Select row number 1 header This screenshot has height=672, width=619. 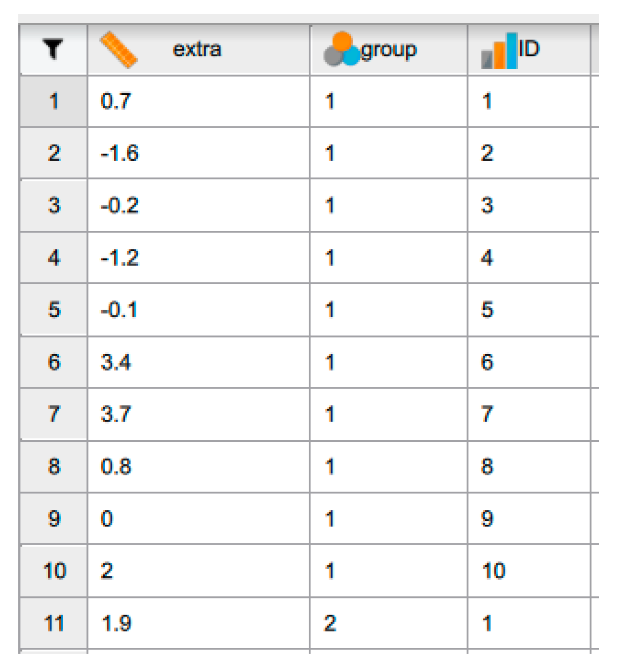[x=54, y=101]
